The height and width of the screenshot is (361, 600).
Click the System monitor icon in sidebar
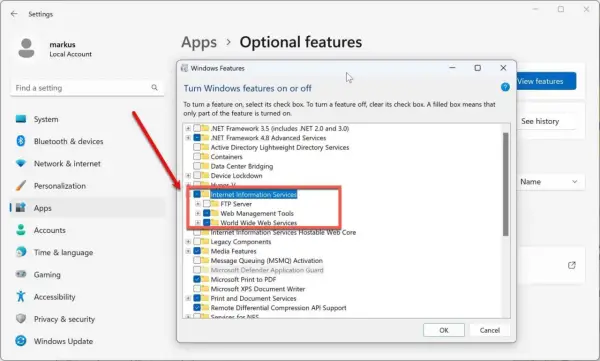pyautogui.click(x=21, y=119)
